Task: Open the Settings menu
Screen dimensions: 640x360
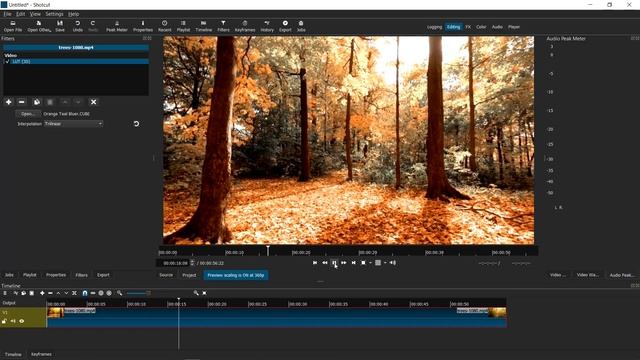Action: [54, 14]
